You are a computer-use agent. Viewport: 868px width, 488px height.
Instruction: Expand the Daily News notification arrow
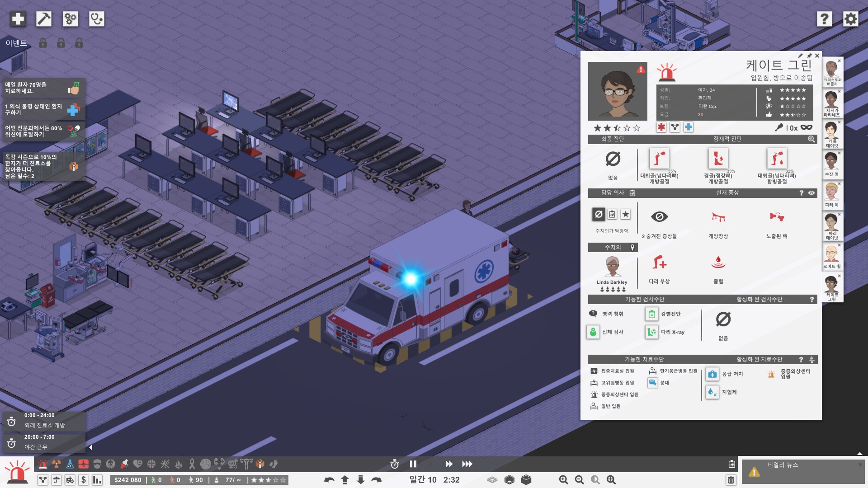pyautogui.click(x=859, y=454)
